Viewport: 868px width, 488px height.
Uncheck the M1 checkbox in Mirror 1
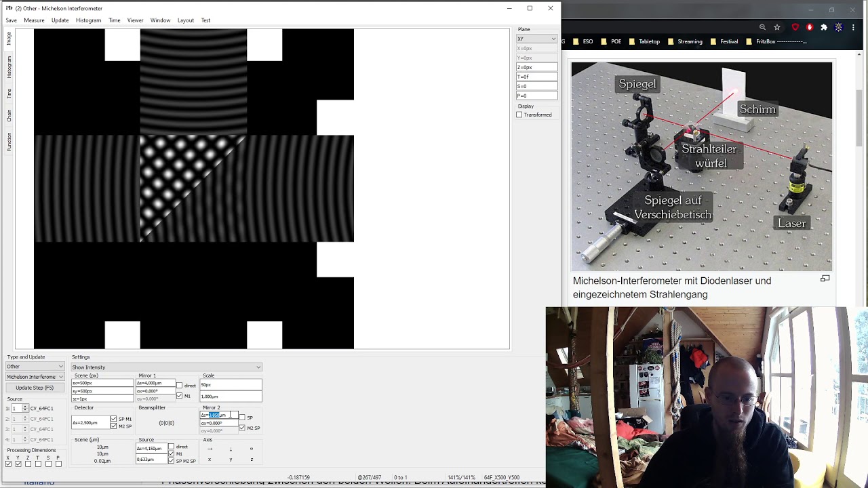pos(179,396)
